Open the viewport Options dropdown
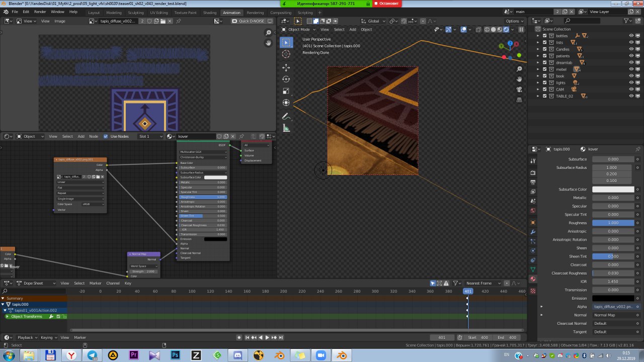 514,21
